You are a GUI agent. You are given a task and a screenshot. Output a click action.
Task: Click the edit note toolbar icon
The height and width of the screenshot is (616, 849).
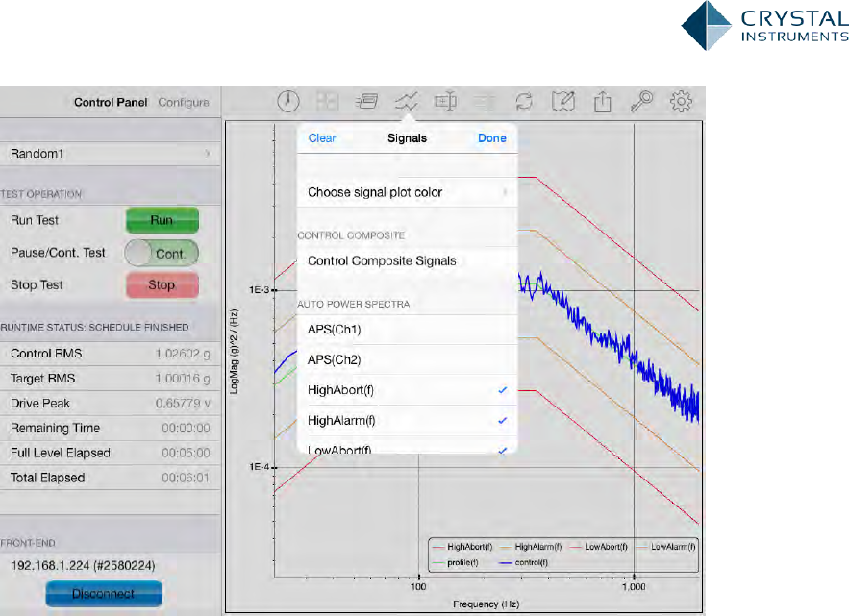point(563,101)
